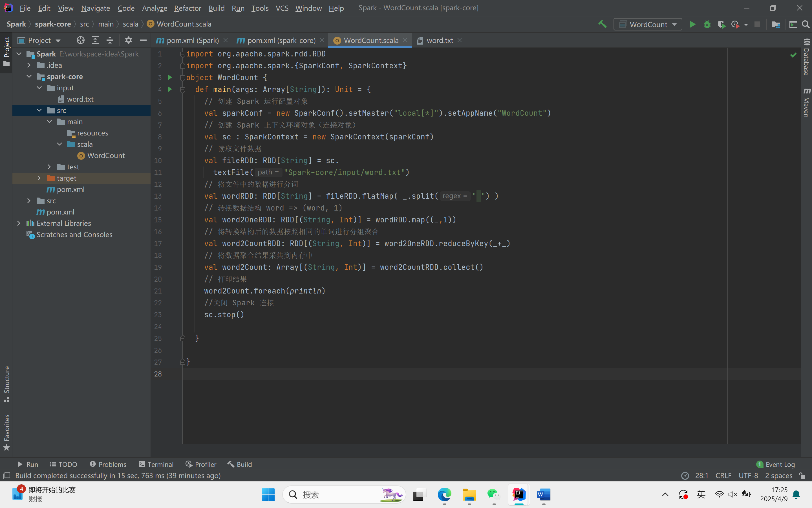
Task: Open the Run tool window button
Action: pos(28,464)
